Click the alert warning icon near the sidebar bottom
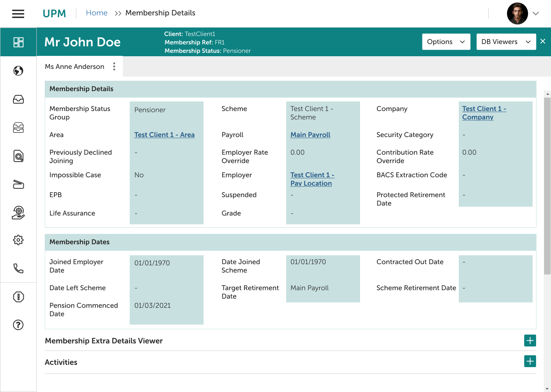 [x=18, y=297]
